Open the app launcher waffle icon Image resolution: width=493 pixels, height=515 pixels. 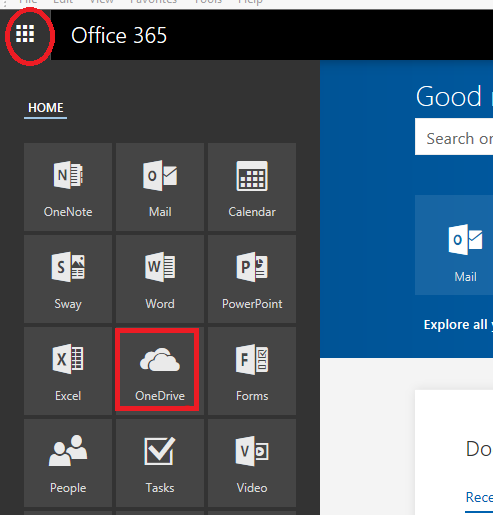pos(25,34)
